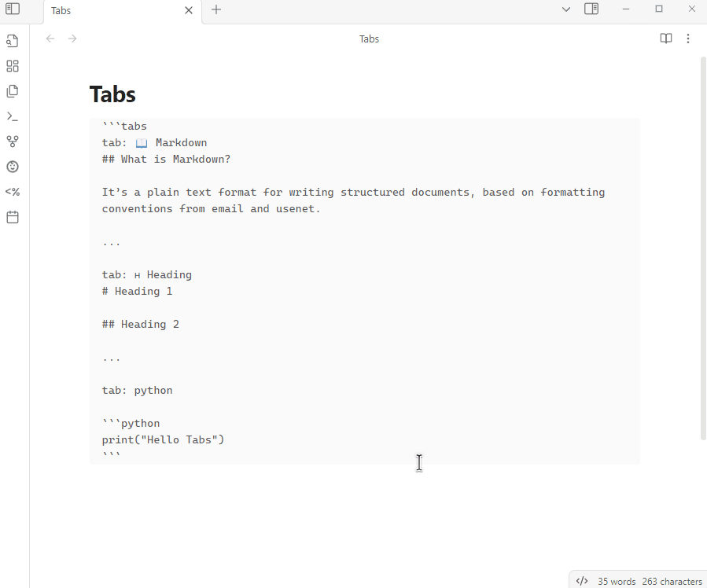Viewport: 707px width, 588px height.
Task: Open graph view icon in ribbon
Action: (13, 141)
